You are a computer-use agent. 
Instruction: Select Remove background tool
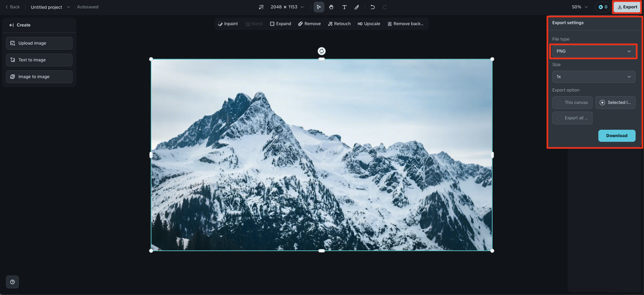point(406,24)
